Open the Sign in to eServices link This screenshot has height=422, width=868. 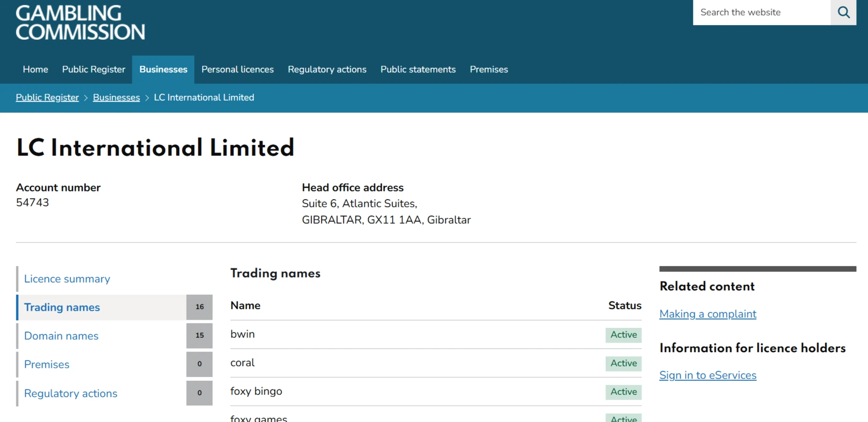708,375
